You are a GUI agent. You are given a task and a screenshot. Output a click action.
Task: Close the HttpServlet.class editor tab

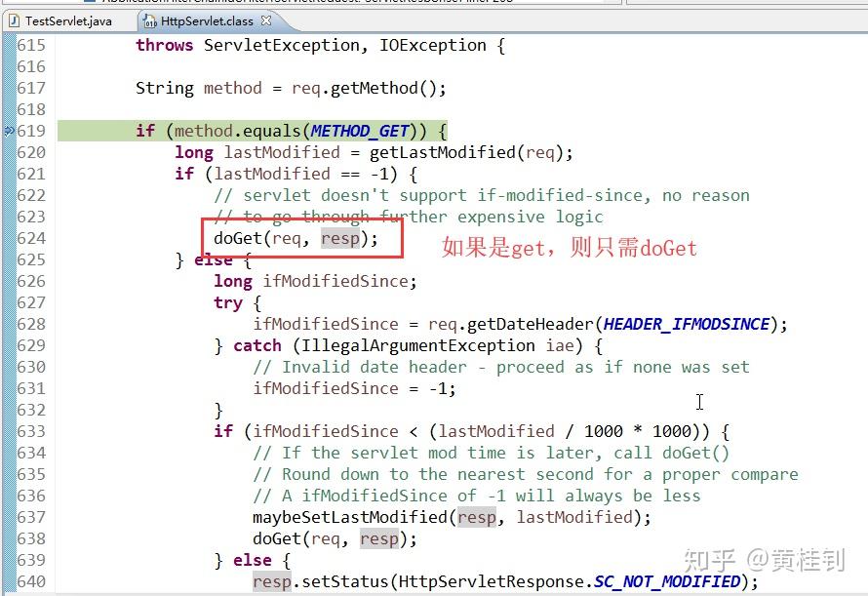pyautogui.click(x=265, y=20)
